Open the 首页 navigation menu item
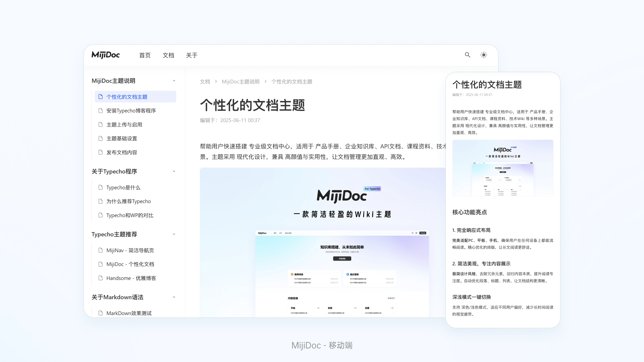 [145, 55]
